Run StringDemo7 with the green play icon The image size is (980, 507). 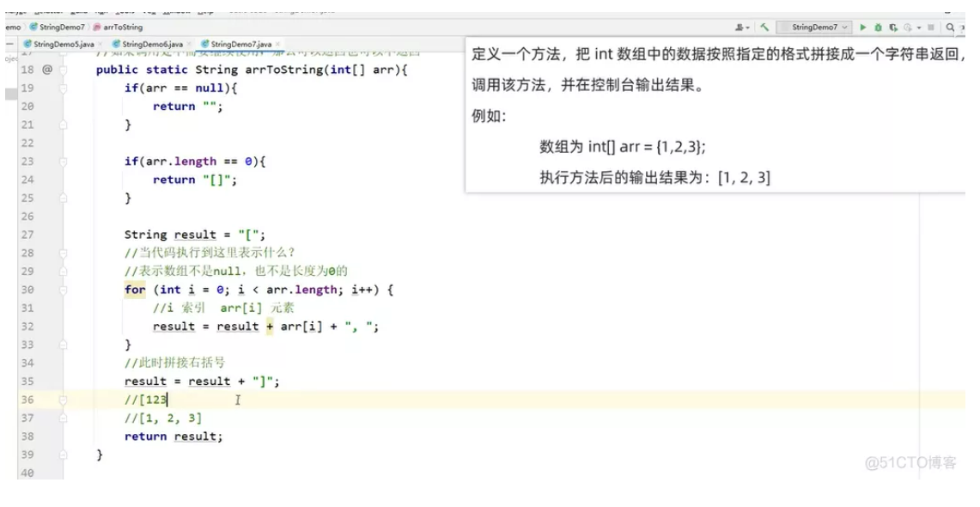[x=863, y=27]
